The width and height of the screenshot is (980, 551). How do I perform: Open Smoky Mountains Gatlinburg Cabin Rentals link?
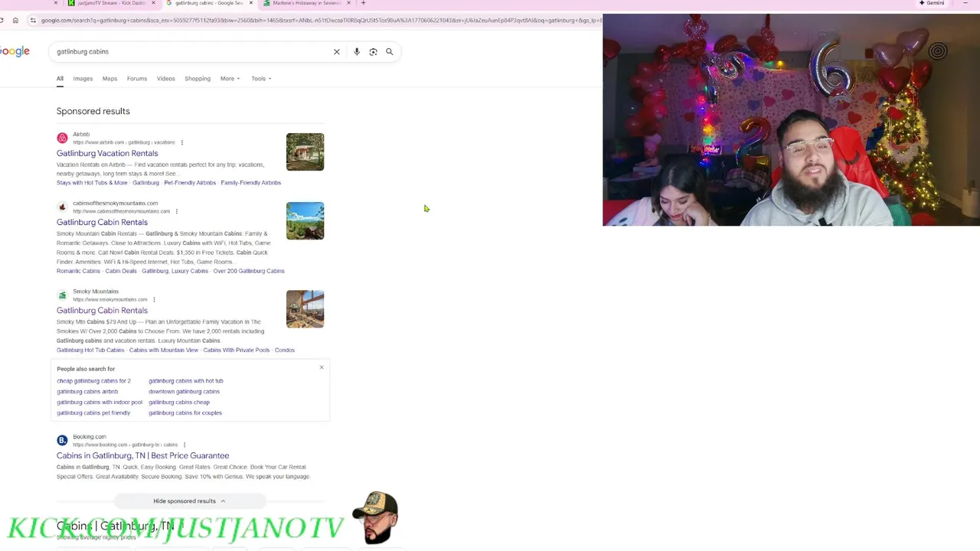click(x=102, y=310)
